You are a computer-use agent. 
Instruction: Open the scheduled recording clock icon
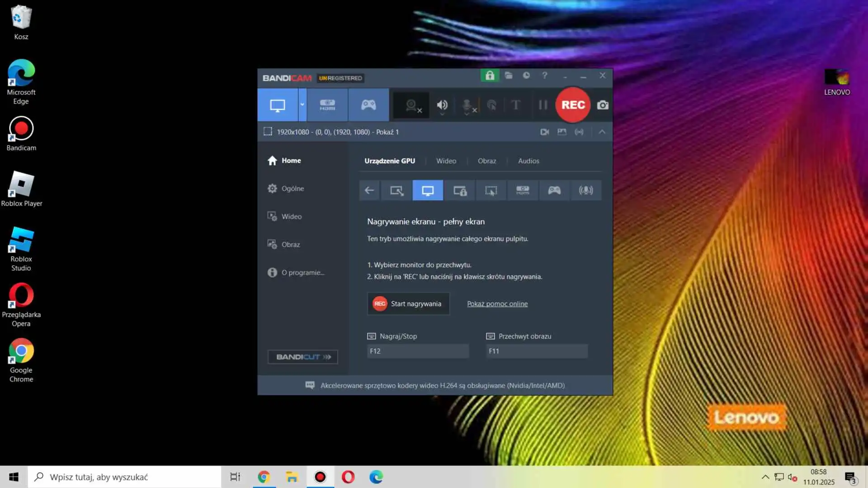[x=526, y=75]
